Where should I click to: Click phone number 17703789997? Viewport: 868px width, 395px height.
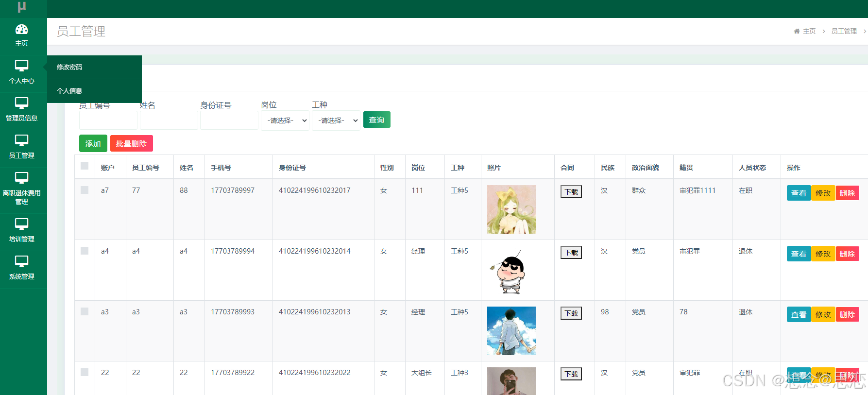(233, 190)
